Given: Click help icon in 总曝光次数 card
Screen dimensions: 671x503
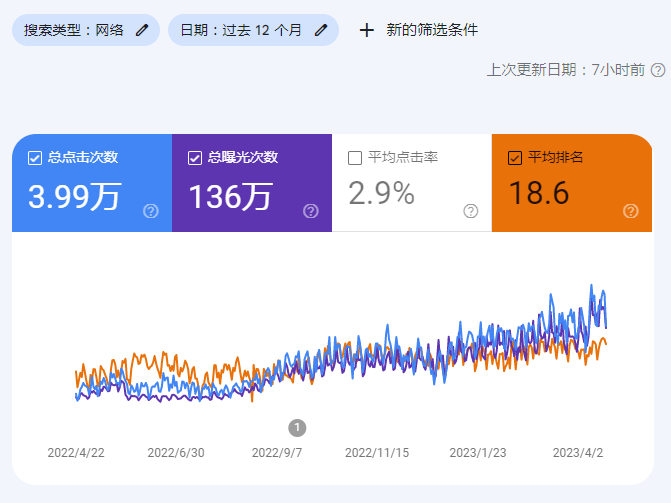Looking at the screenshot, I should coord(311,211).
